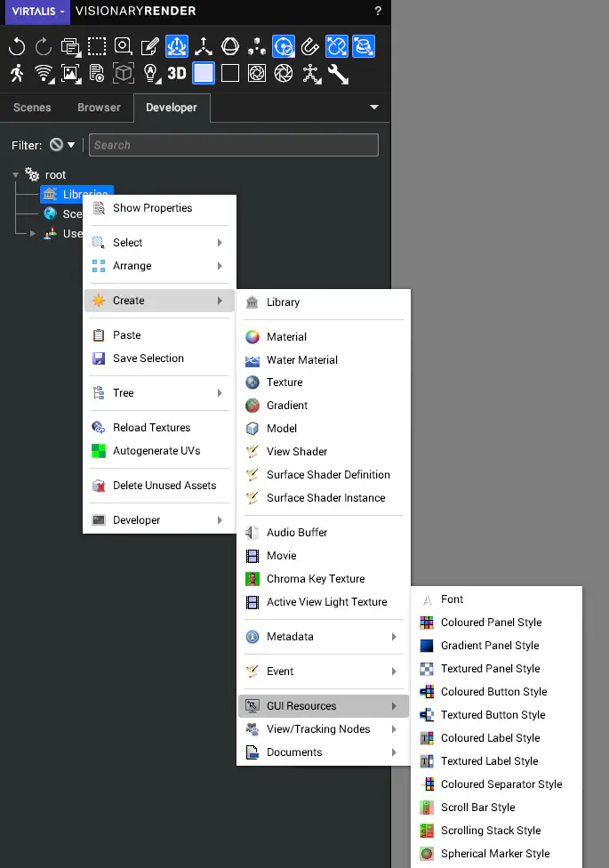Open the tab bar overflow dropdown arrow
This screenshot has width=609, height=868.
[374, 108]
